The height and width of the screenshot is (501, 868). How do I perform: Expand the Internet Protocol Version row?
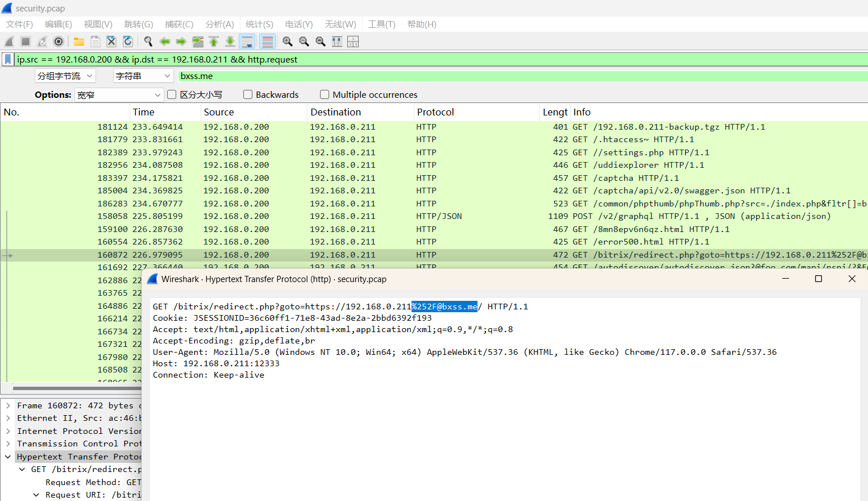click(x=8, y=431)
